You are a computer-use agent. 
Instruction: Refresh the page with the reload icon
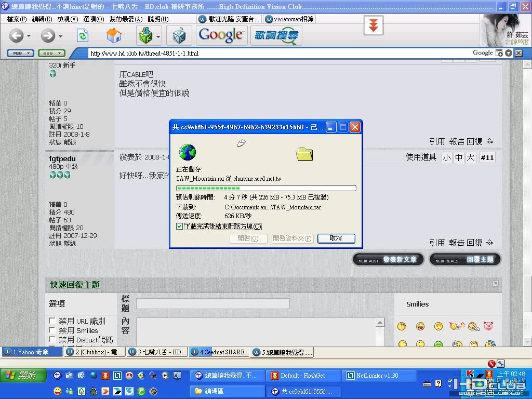click(83, 35)
